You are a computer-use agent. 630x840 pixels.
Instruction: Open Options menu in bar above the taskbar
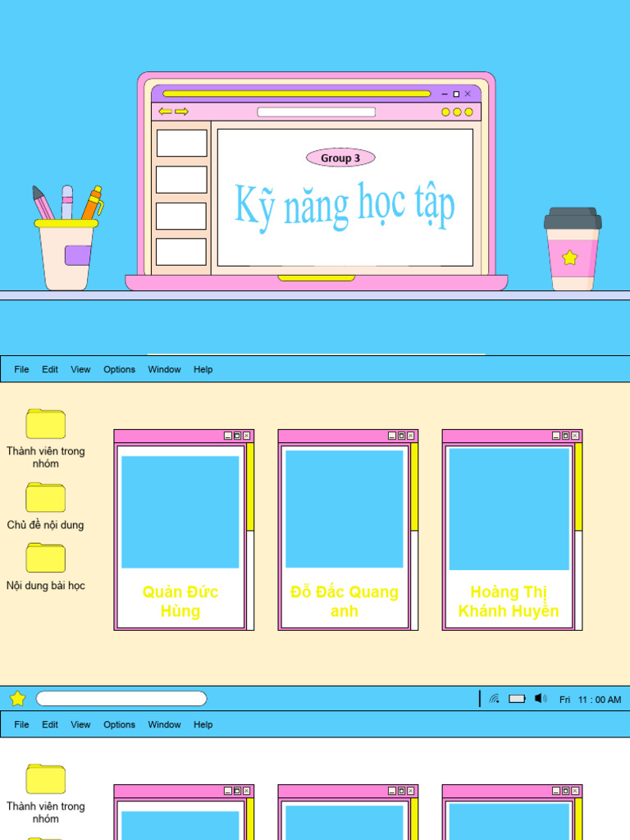pyautogui.click(x=119, y=370)
